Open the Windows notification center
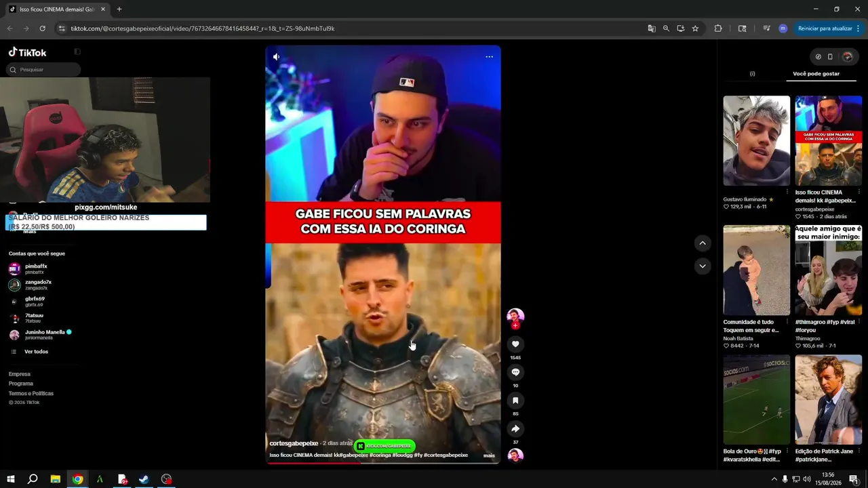Viewport: 868px width, 488px height. coord(854,479)
